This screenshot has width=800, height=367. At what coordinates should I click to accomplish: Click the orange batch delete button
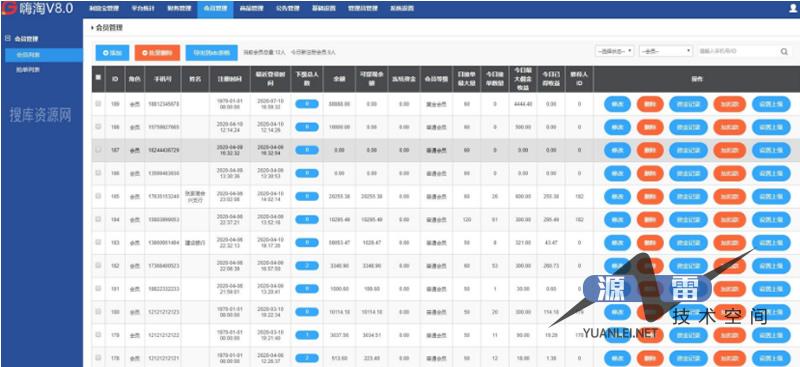click(157, 53)
